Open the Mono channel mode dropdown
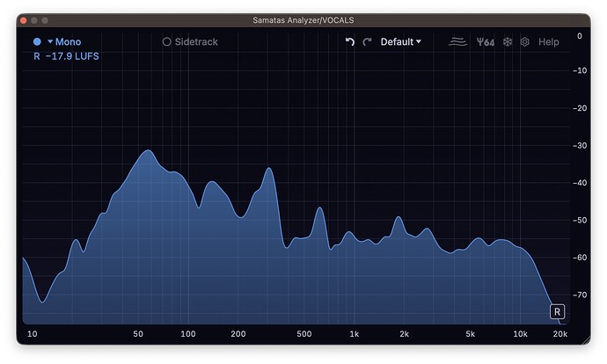Viewport: 607px width, 364px height. tap(64, 42)
